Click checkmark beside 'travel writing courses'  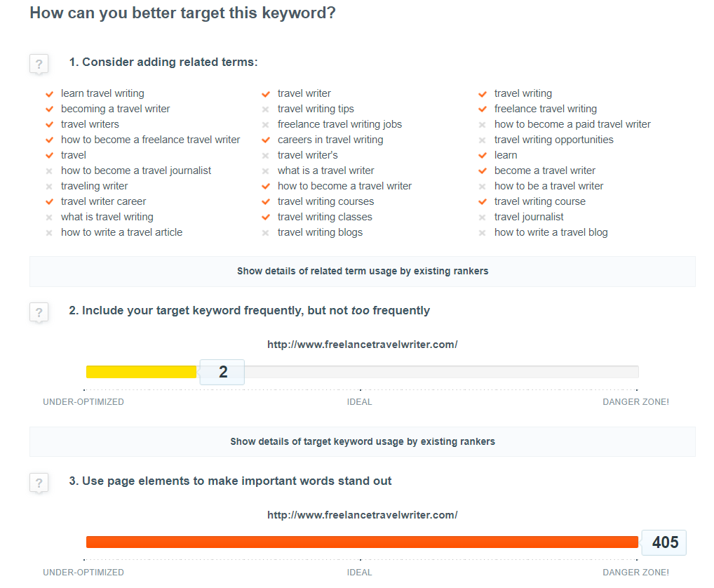(266, 202)
